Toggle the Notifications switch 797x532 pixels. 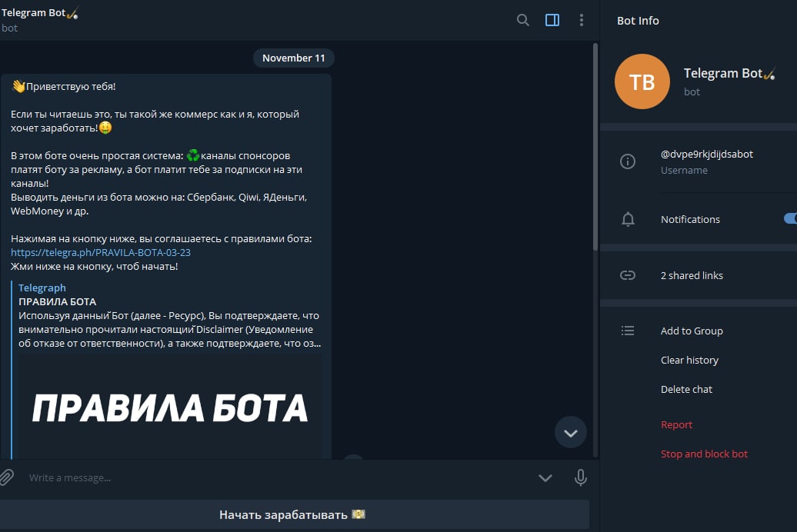790,218
